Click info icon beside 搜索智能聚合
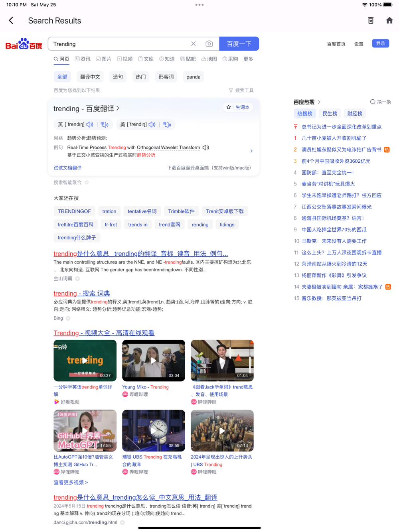 (87, 182)
